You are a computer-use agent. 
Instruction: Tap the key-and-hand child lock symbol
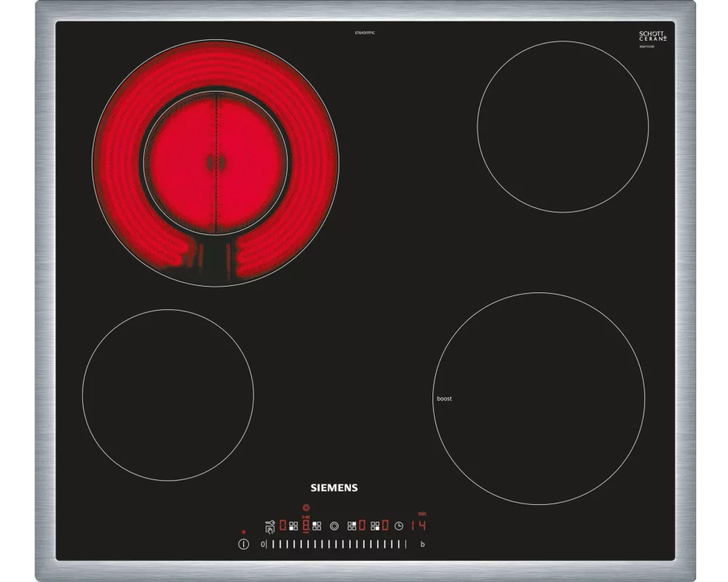[270, 526]
